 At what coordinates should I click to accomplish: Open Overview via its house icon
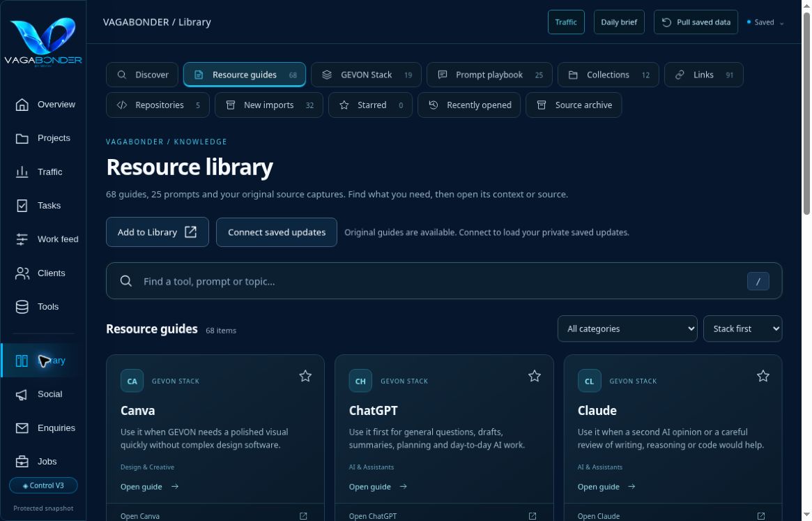click(x=22, y=105)
